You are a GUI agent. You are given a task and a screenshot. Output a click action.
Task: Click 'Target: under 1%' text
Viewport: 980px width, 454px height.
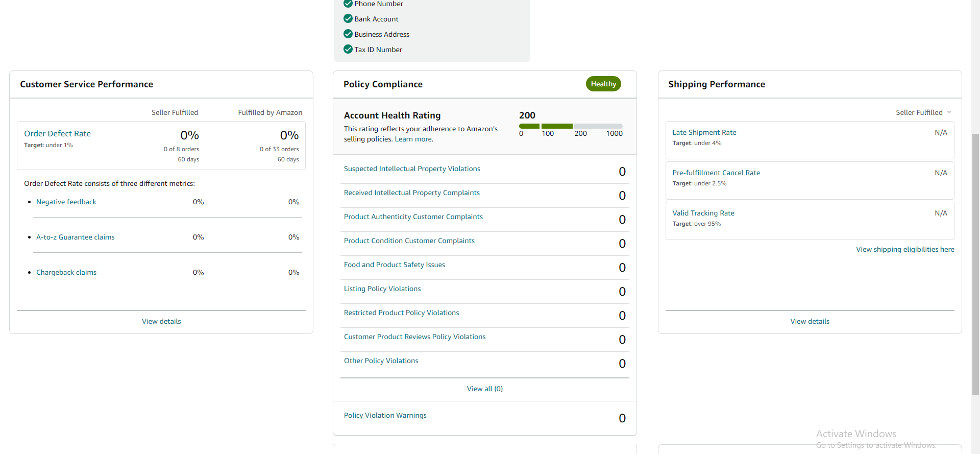pos(48,145)
